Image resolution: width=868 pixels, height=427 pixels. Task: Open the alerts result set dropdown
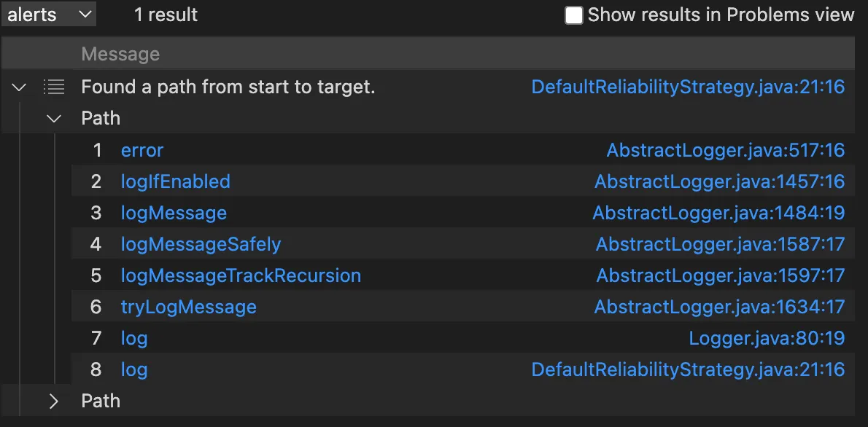pyautogui.click(x=49, y=15)
